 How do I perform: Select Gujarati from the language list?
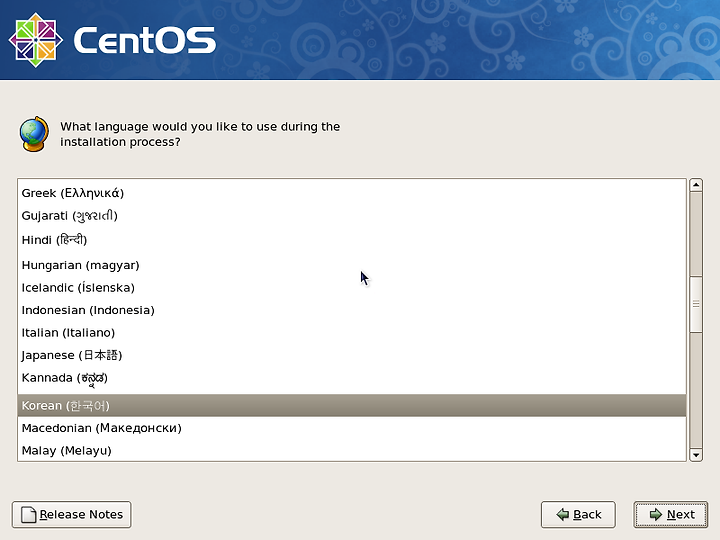[x=352, y=216]
